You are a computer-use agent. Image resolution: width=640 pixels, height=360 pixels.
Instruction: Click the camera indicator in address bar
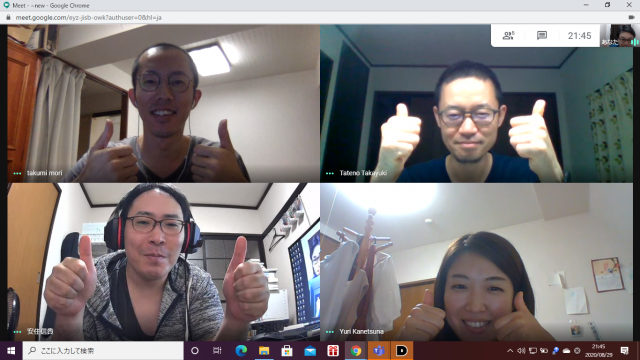[x=631, y=18]
